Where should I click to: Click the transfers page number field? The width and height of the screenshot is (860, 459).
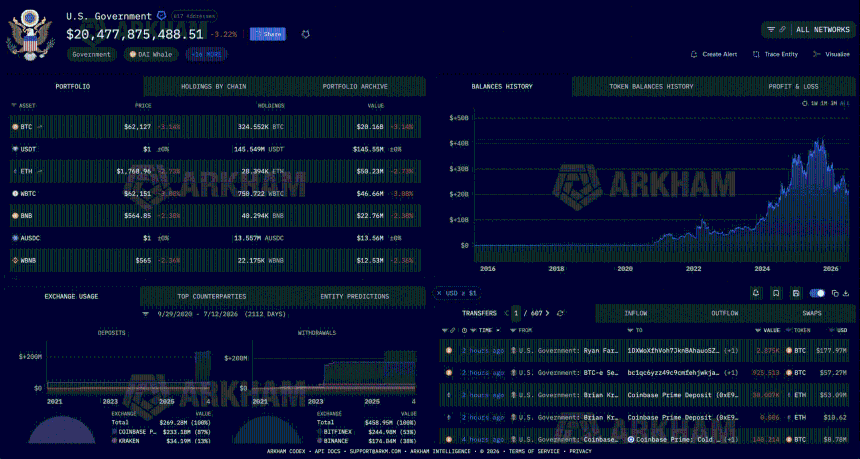(x=516, y=313)
